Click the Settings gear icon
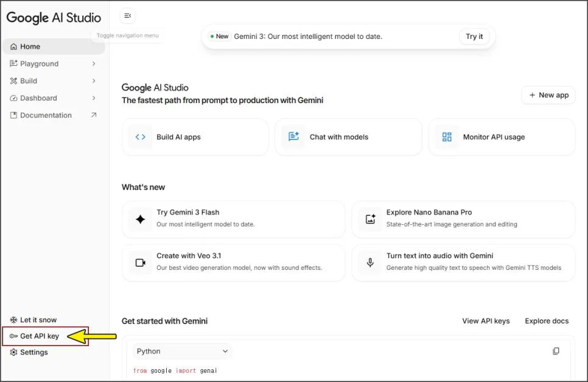Screen dimensions: 588x382 pyautogui.click(x=13, y=352)
